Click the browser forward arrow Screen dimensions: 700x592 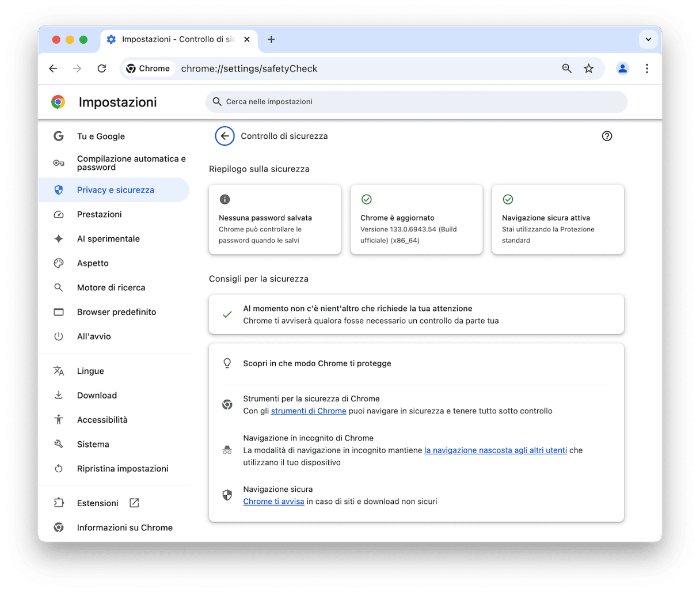coord(77,69)
